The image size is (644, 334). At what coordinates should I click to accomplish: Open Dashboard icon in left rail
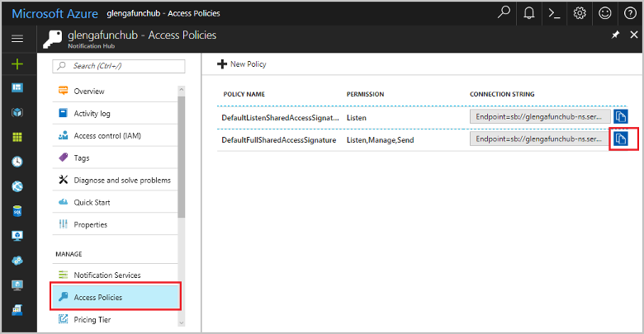coord(17,87)
